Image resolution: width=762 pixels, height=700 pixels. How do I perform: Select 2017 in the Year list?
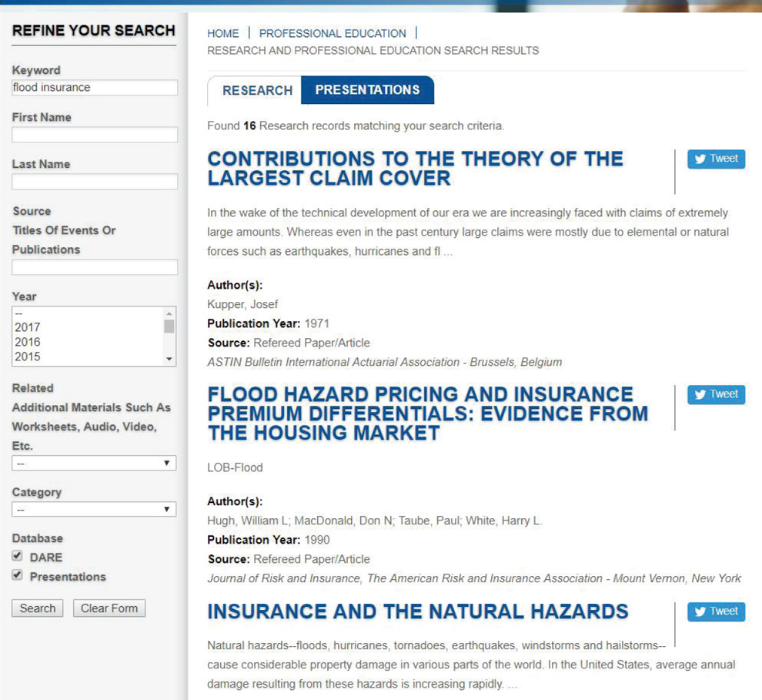click(46, 327)
